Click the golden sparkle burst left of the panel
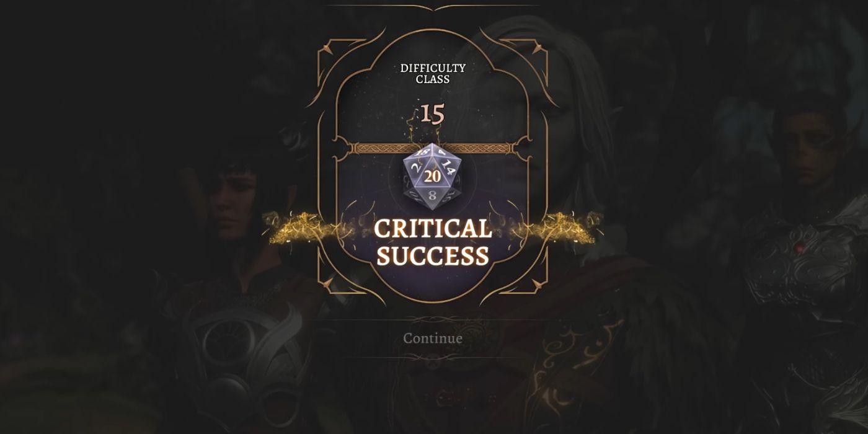 (308, 228)
